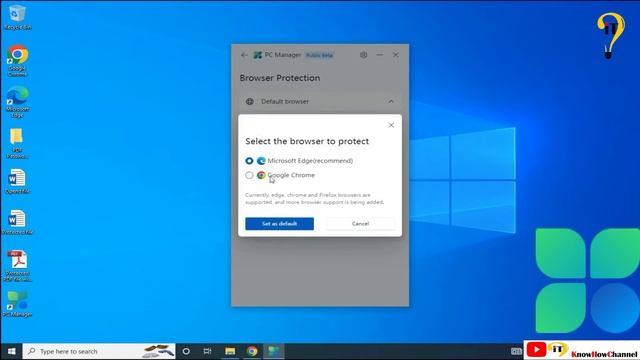Open the Windows Start menu
Viewport: 640px width, 360px height.
point(11,351)
